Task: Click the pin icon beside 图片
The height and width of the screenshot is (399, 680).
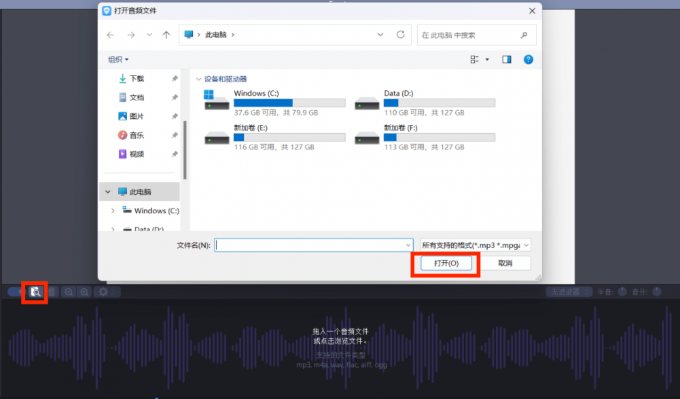Action: coord(174,116)
